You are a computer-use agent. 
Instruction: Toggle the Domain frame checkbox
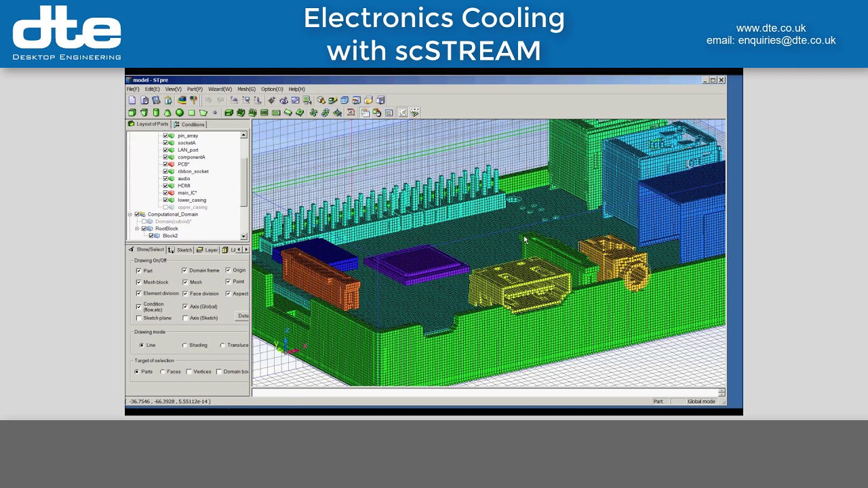pos(184,270)
